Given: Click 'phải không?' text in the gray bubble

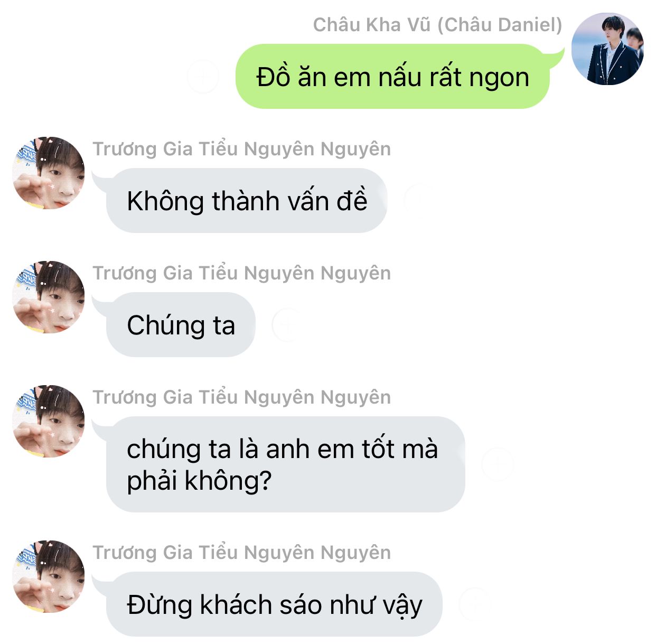Looking at the screenshot, I should click(199, 481).
